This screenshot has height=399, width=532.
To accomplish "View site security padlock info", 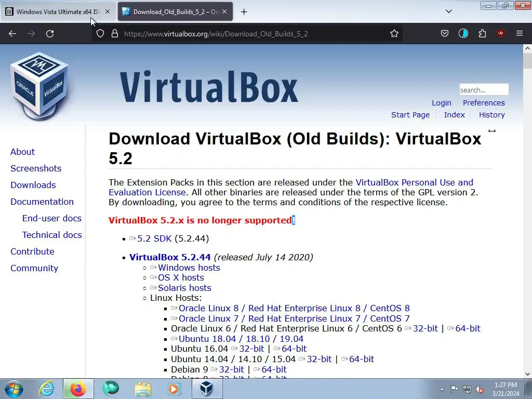I will [115, 34].
